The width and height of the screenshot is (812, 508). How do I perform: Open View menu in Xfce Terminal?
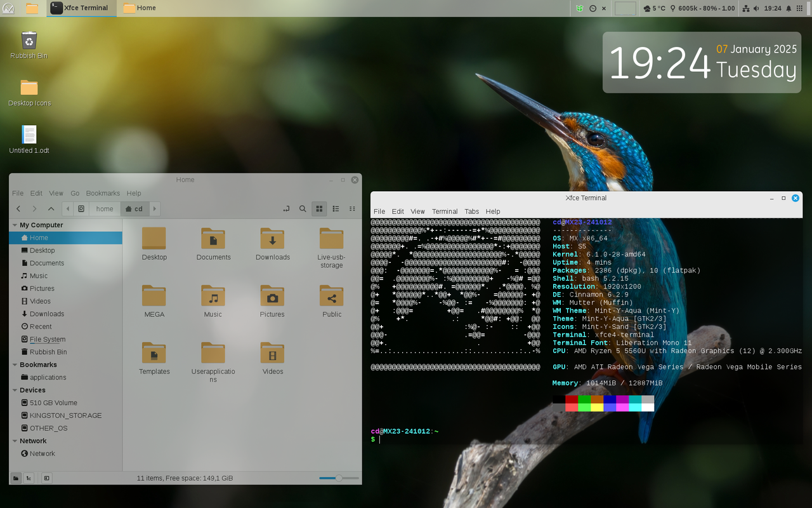(x=417, y=211)
